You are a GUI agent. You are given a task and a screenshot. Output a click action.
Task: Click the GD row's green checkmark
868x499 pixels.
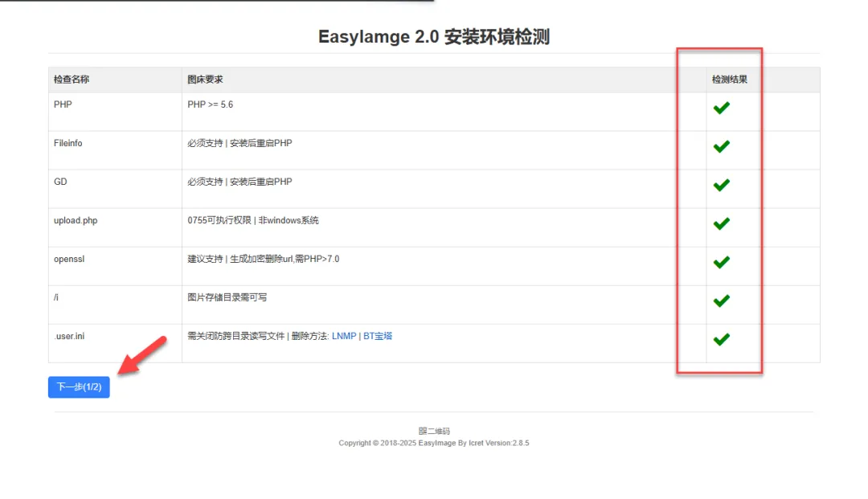[x=721, y=185]
